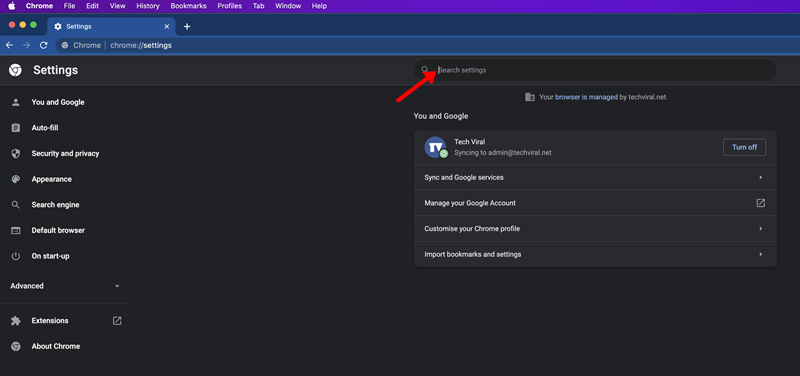Open Security and privacy settings
The width and height of the screenshot is (800, 376).
click(x=65, y=154)
